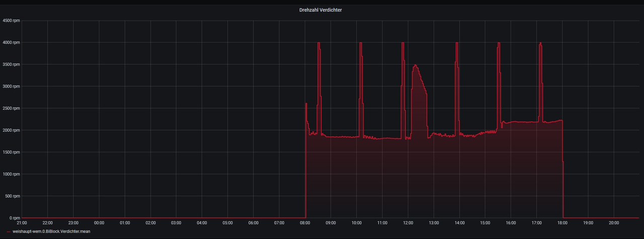The height and width of the screenshot is (239, 644).
Task: Click the 3500 rpm y-axis label
Action: click(11, 64)
